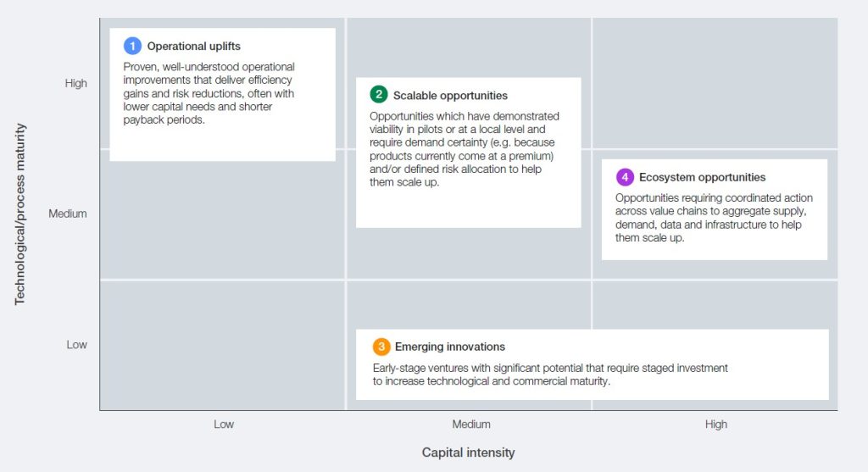Click the orange number 3 circle icon
The width and height of the screenshot is (868, 472).
pyautogui.click(x=381, y=347)
